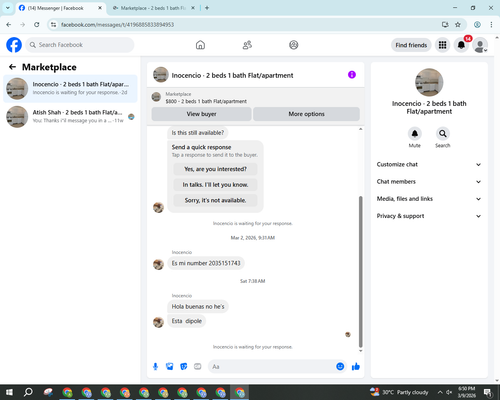
Task: Open the Notifications bell with 14 badge
Action: (461, 45)
